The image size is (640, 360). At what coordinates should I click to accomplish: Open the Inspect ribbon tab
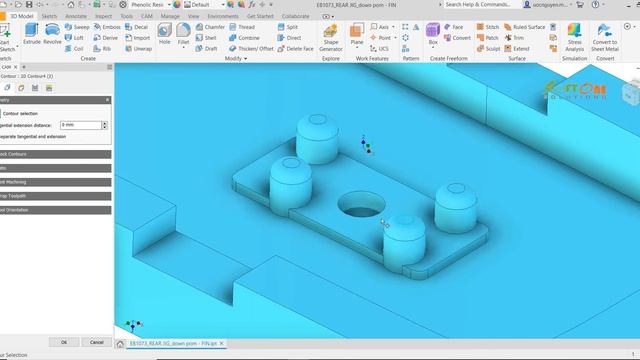(x=103, y=16)
